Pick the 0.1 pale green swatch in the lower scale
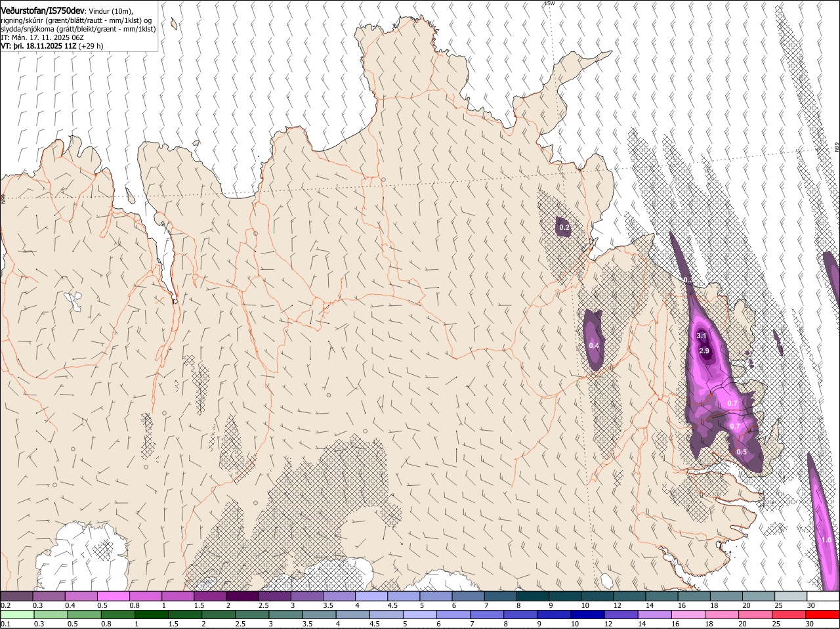Screen dimensions: 840x629 click(17, 615)
